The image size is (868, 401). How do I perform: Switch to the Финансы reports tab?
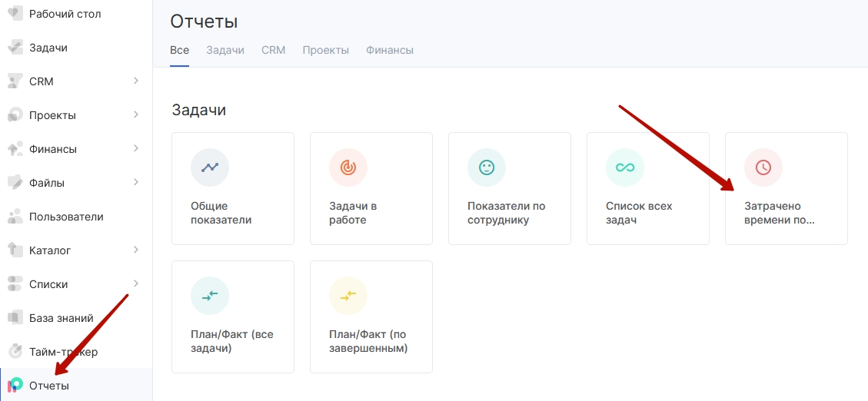coord(390,51)
